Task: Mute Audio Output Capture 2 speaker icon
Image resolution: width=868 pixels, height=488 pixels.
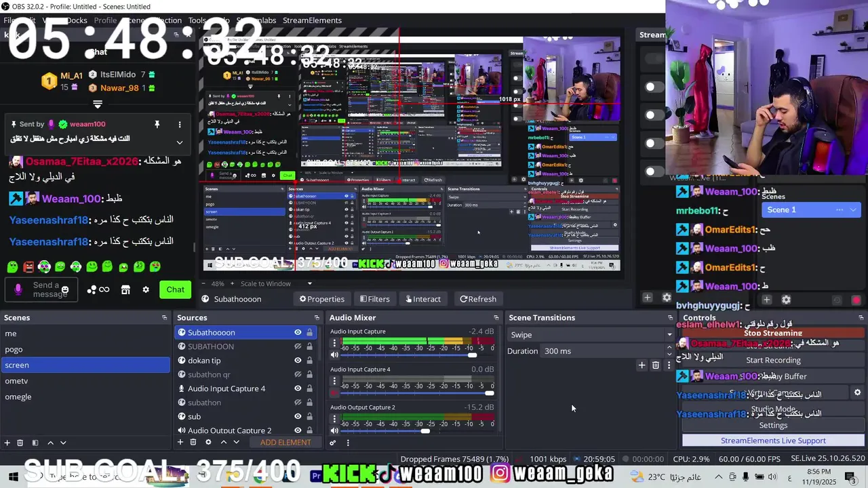Action: pyautogui.click(x=334, y=430)
